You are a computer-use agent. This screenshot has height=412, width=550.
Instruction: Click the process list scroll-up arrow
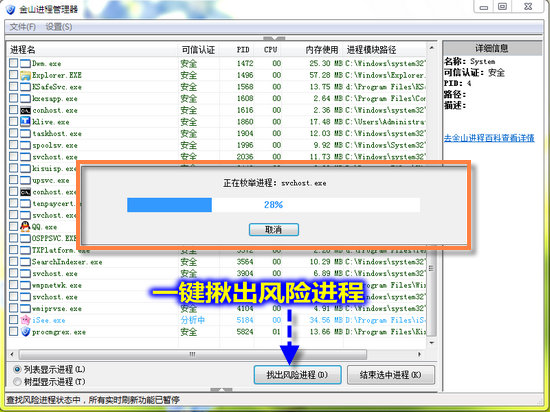[x=432, y=48]
